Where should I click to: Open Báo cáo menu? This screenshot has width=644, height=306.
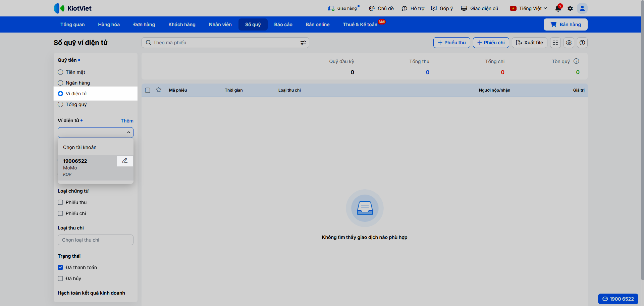coord(283,24)
